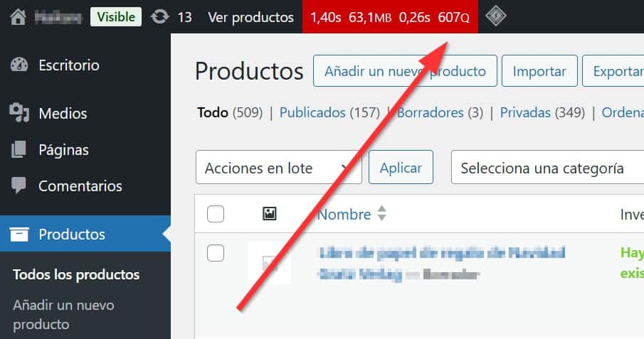Expand the Selecciona una categoría dropdown
This screenshot has height=339, width=644.
click(x=547, y=167)
